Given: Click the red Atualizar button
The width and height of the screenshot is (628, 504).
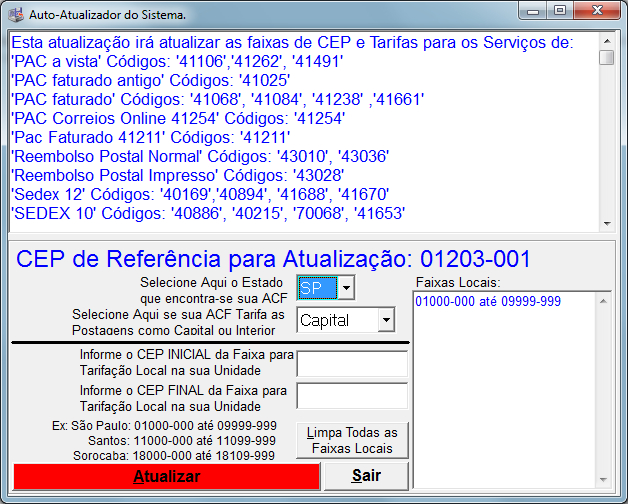Looking at the screenshot, I should 167,476.
